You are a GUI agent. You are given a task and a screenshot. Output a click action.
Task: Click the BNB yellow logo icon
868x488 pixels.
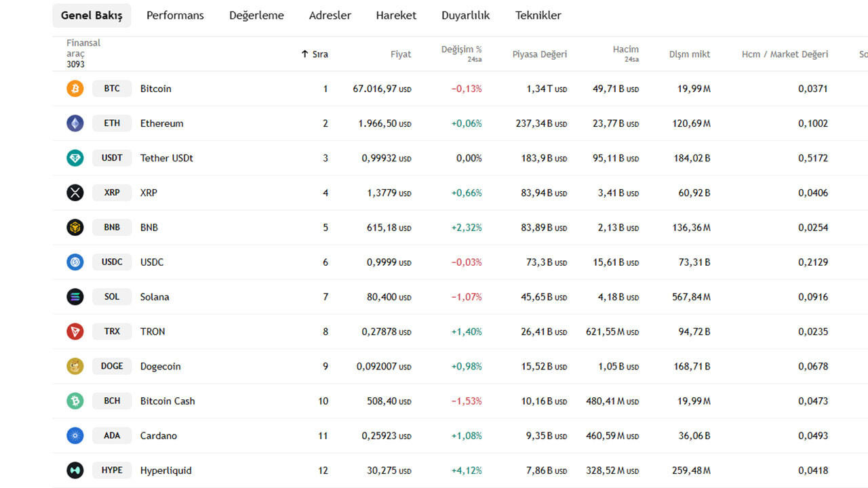coord(75,228)
